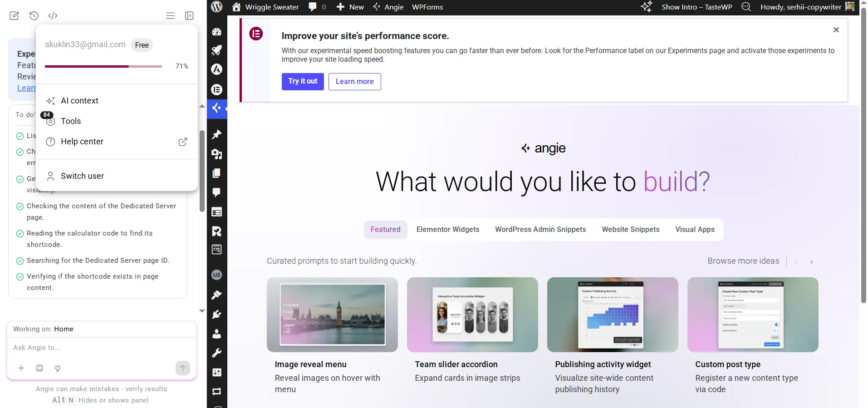Select the Visual Apps tab
The image size is (868, 408).
tap(695, 230)
